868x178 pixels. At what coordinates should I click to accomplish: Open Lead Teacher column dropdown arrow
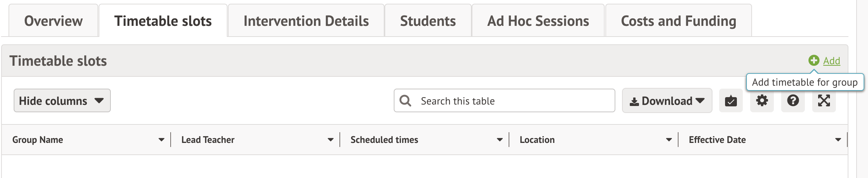[331, 140]
